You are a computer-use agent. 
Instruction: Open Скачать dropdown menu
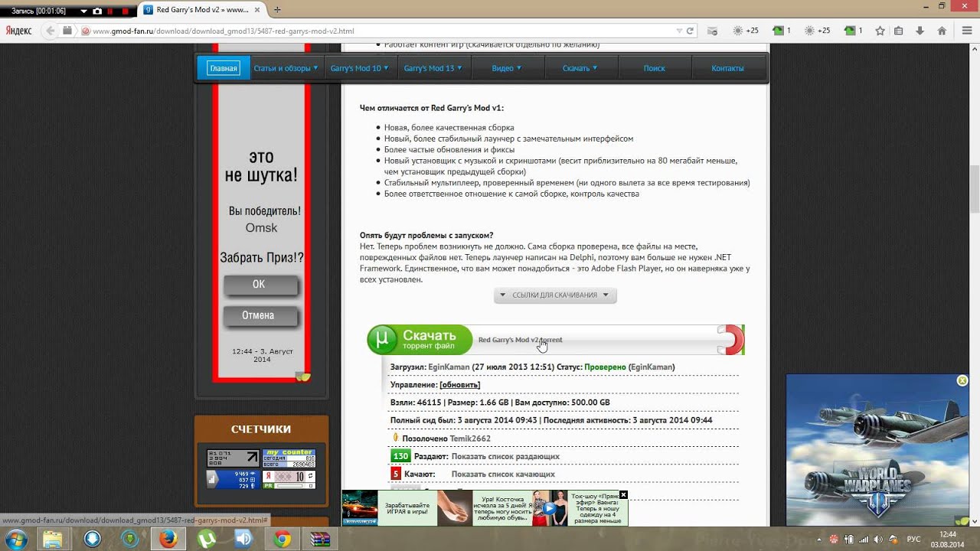click(580, 68)
